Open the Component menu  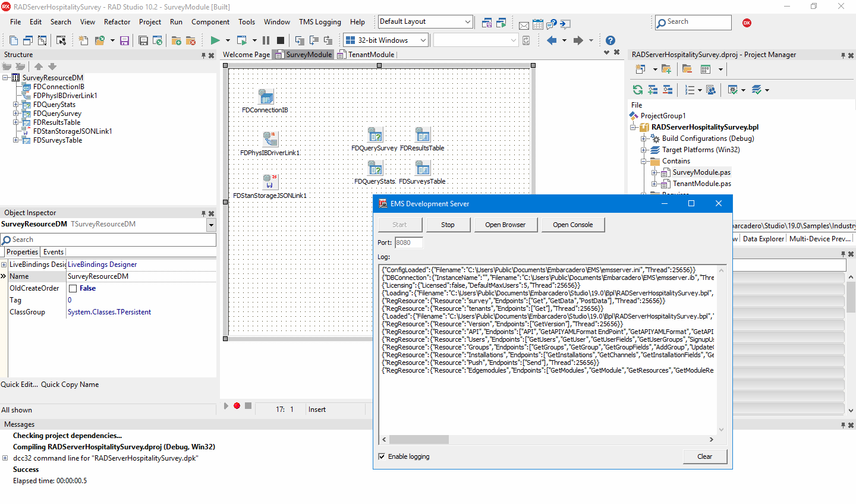(x=210, y=22)
